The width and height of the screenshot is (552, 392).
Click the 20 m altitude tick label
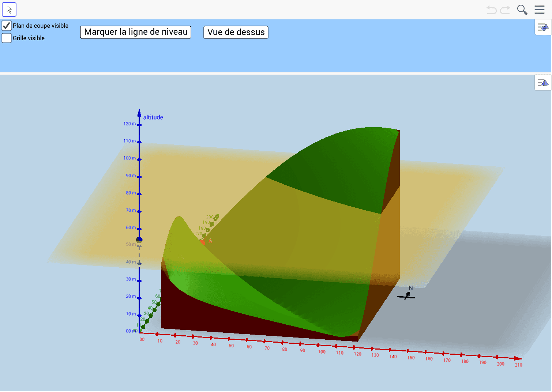point(131,296)
